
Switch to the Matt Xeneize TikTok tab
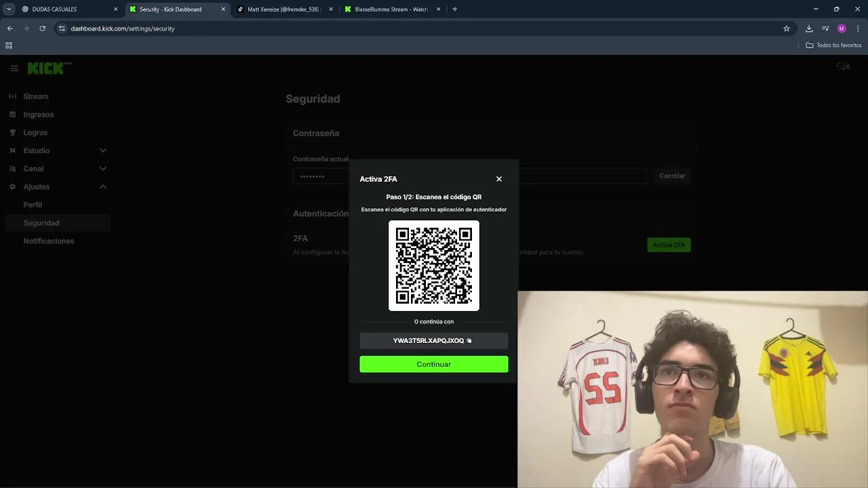pos(283,9)
